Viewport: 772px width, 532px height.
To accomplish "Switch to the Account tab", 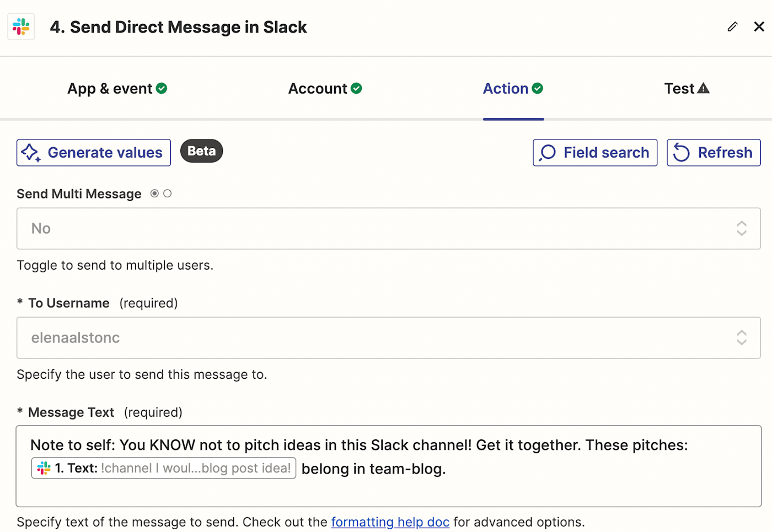I will [x=325, y=89].
